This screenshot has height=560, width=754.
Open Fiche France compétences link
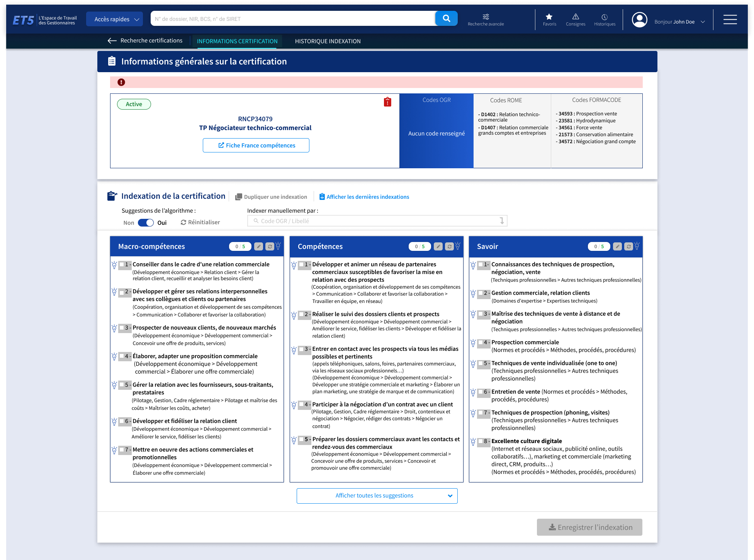tap(256, 145)
